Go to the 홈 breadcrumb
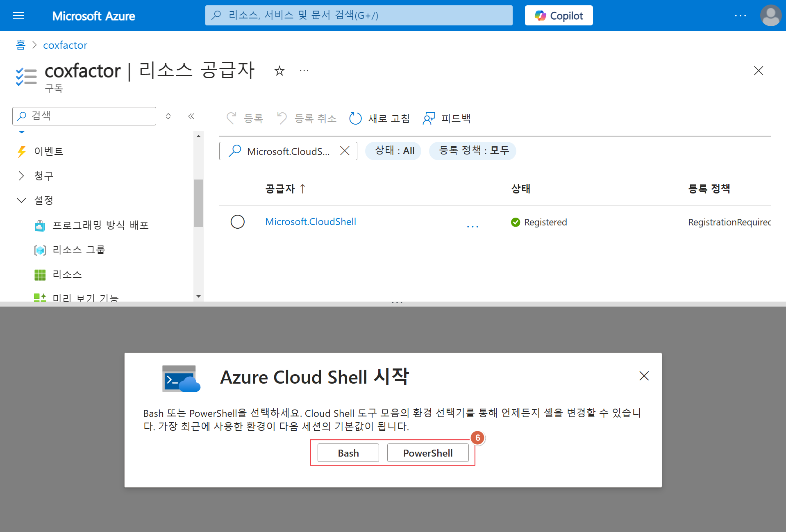Viewport: 786px width, 532px height. pyautogui.click(x=20, y=45)
